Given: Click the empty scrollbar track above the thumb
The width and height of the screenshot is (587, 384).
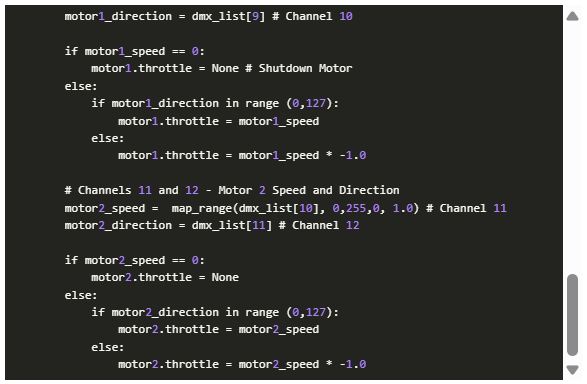Looking at the screenshot, I should tap(572, 148).
